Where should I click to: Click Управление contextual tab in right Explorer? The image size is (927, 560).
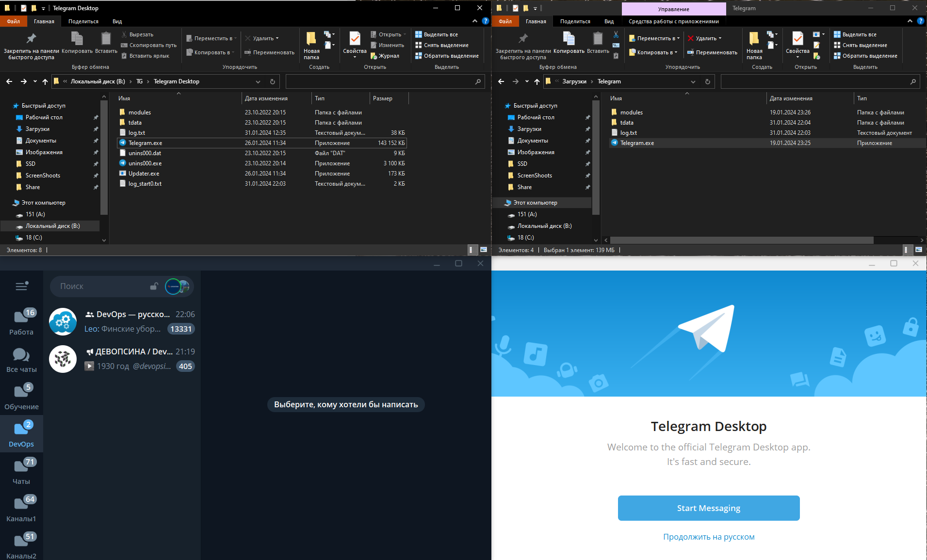click(674, 9)
